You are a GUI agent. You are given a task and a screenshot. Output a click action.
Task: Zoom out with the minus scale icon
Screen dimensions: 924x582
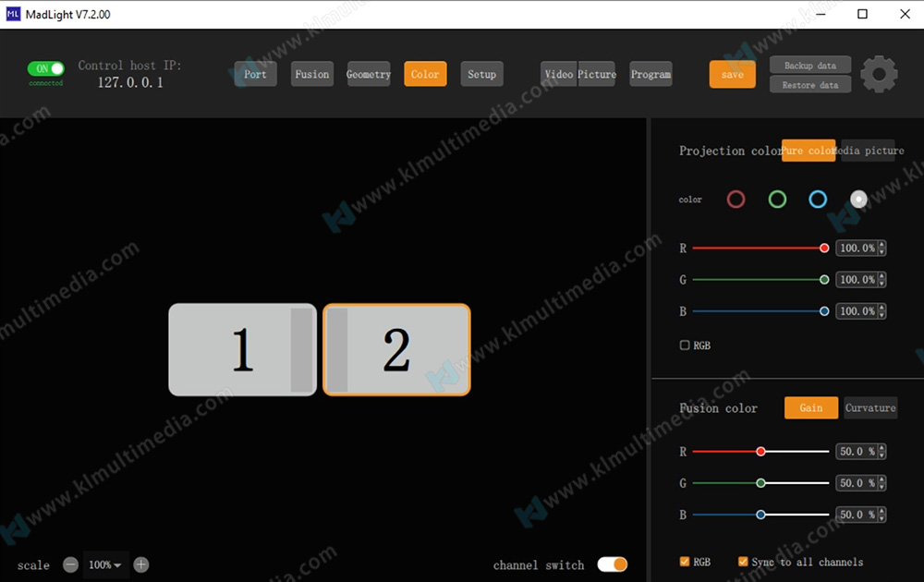(x=70, y=564)
